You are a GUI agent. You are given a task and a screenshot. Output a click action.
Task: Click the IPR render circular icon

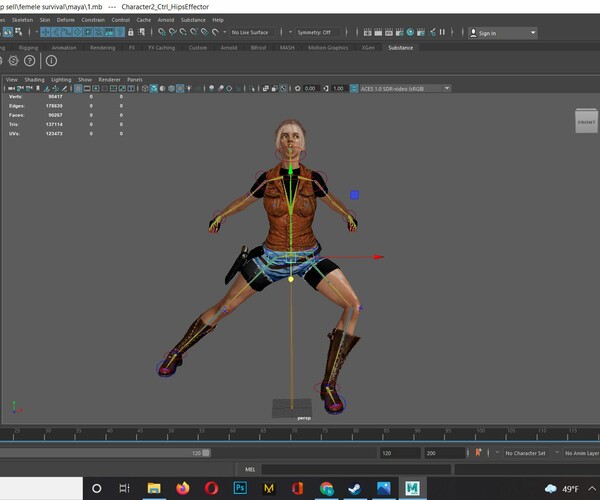[410, 32]
